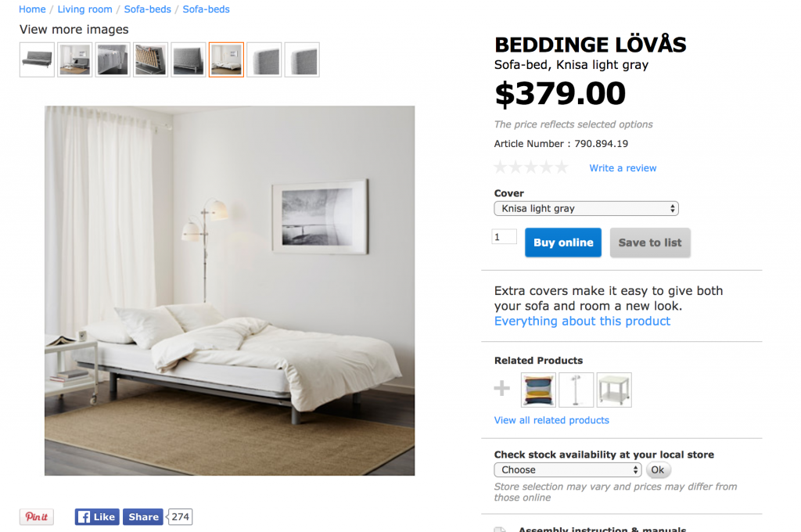Screen dimensions: 801x532
Task: Open Everything about this product link
Action: point(582,321)
